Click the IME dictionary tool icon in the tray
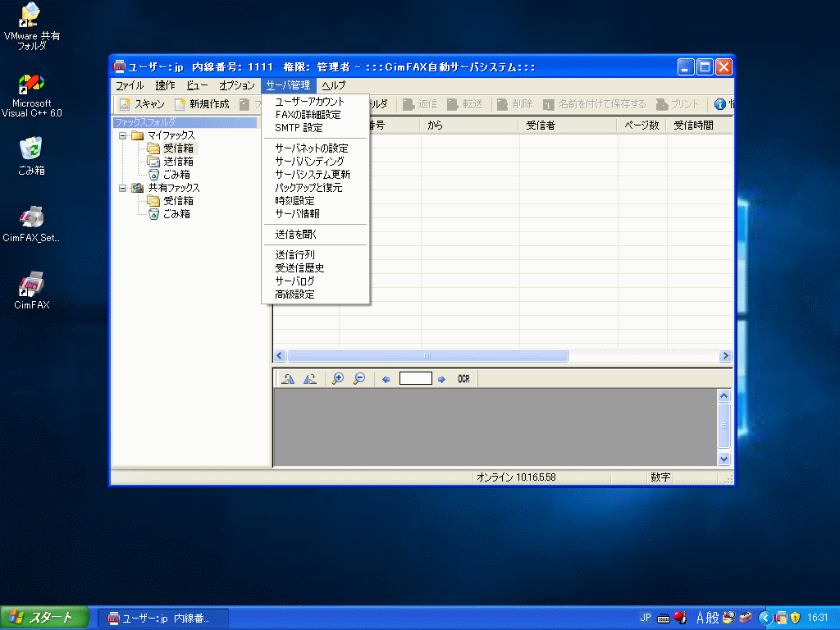The height and width of the screenshot is (630, 840). click(728, 618)
